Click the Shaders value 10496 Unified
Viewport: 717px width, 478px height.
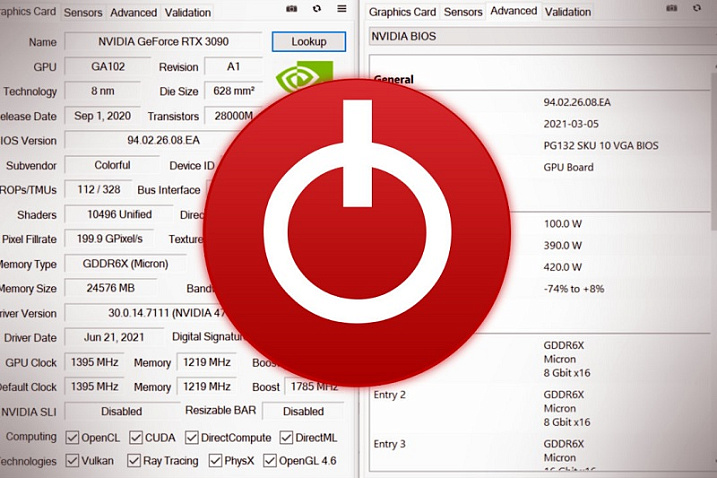coord(119,214)
